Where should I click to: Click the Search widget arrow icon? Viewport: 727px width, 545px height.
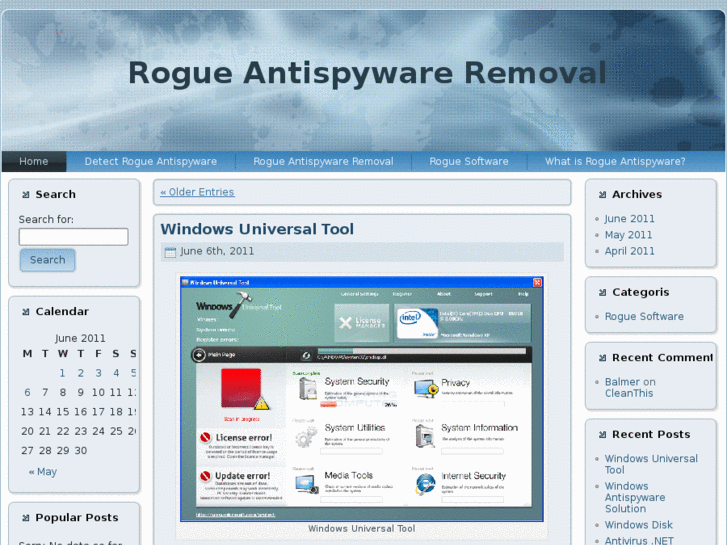tap(26, 195)
